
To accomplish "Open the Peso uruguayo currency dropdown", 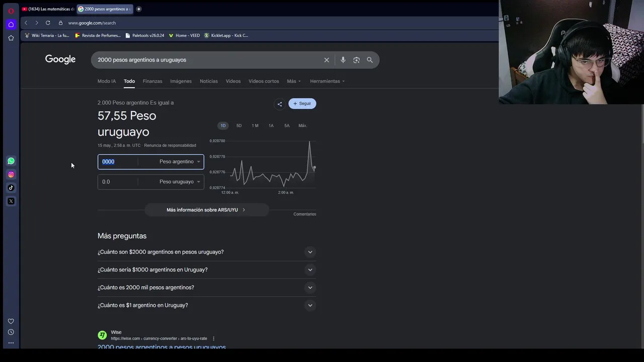I will 180,182.
